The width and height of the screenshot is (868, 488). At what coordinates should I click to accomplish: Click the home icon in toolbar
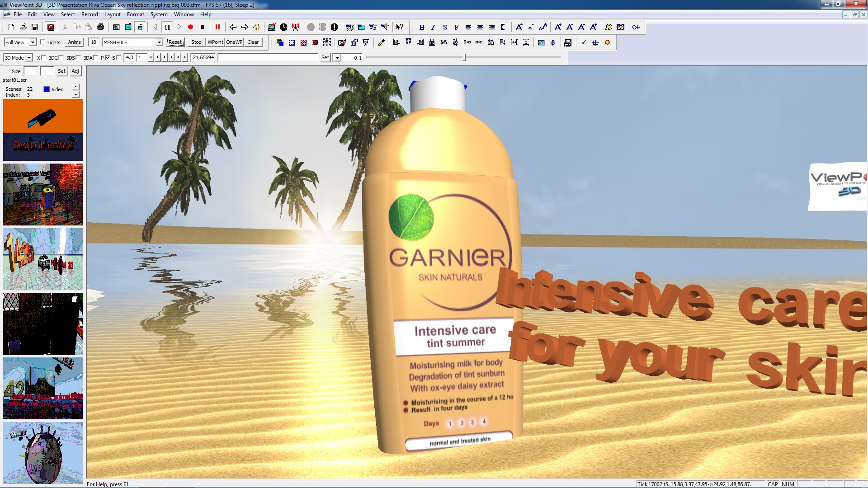point(256,27)
